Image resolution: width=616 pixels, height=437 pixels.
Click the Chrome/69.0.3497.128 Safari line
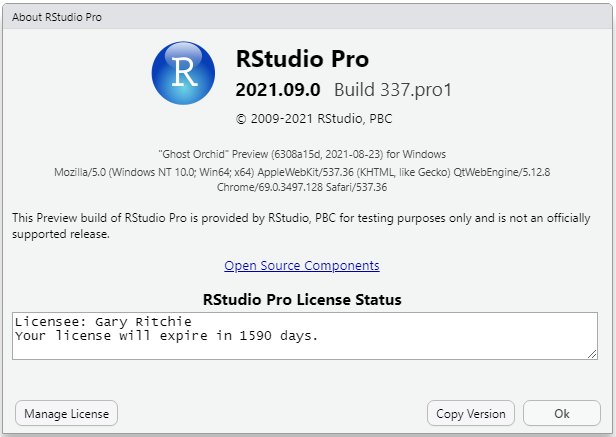302,187
